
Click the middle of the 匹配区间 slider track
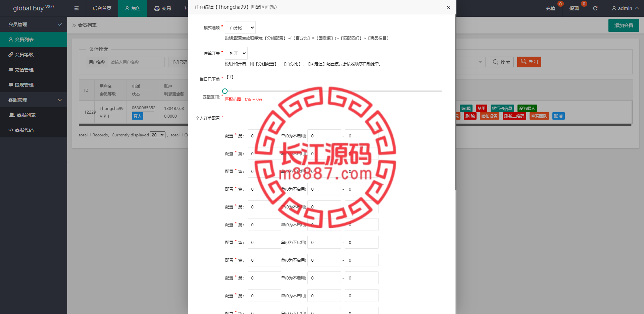pyautogui.click(x=333, y=91)
